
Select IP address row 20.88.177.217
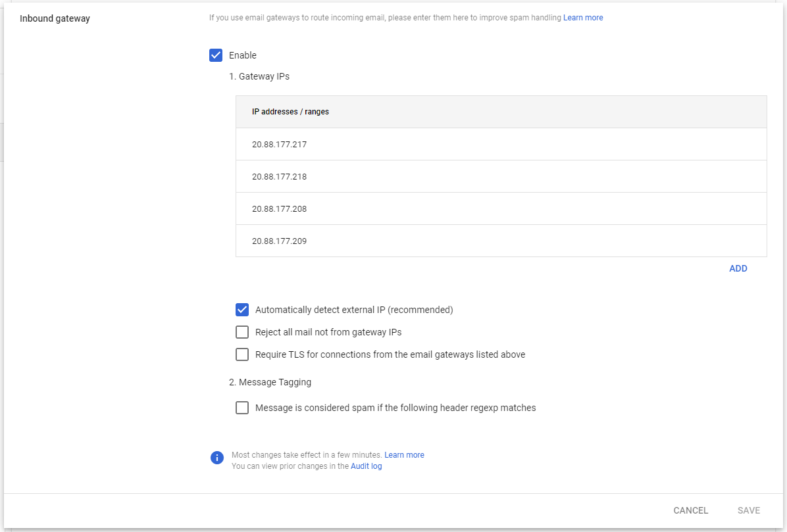click(501, 145)
